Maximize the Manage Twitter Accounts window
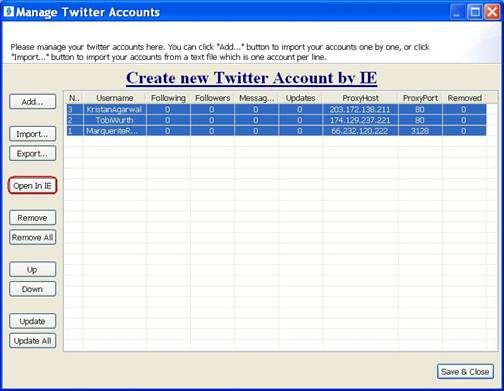 tap(475, 12)
